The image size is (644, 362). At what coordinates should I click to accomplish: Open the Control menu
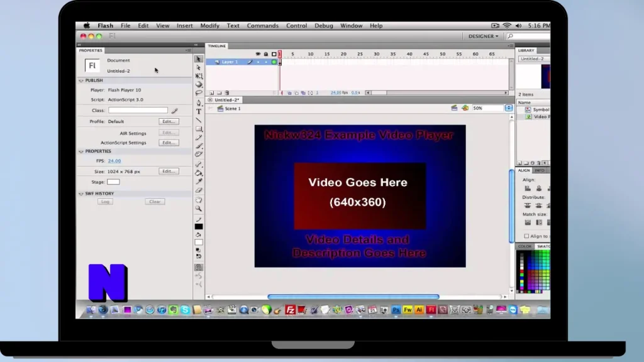tap(297, 25)
